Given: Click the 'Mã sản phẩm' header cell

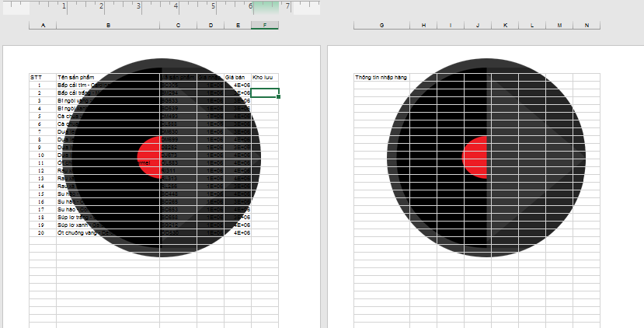Looking at the screenshot, I should coord(178,77).
